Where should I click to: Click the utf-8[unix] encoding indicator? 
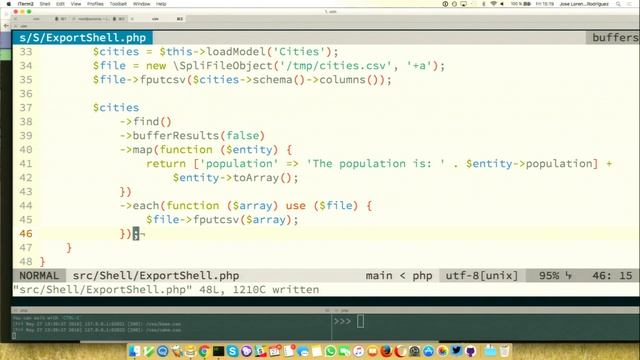[482, 276]
